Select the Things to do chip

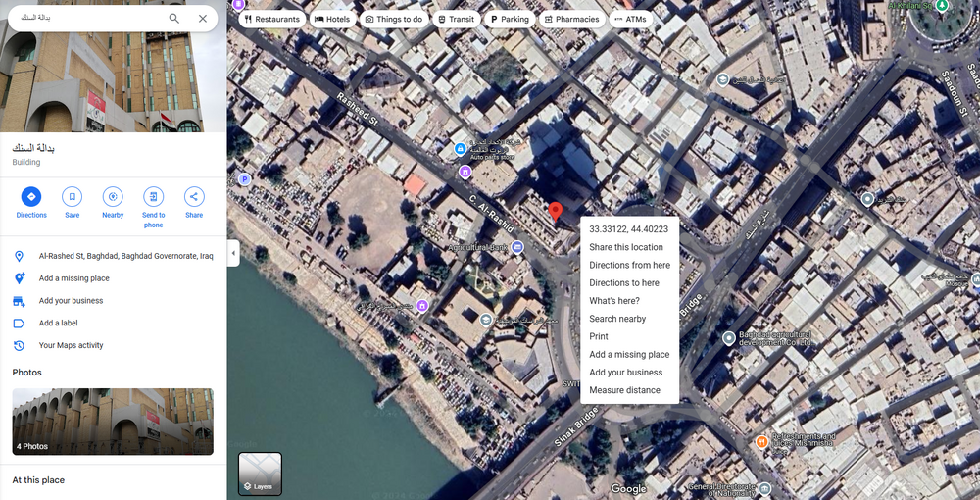[394, 19]
